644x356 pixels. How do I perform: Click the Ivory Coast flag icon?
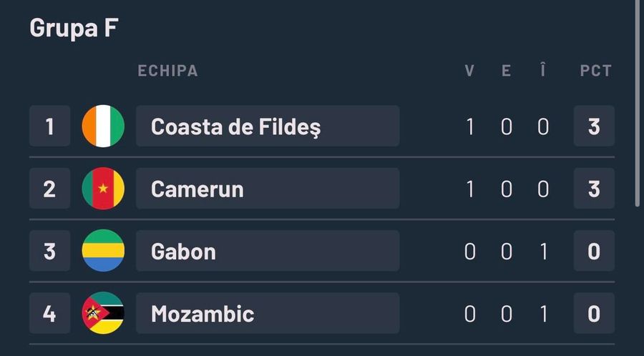click(x=103, y=127)
